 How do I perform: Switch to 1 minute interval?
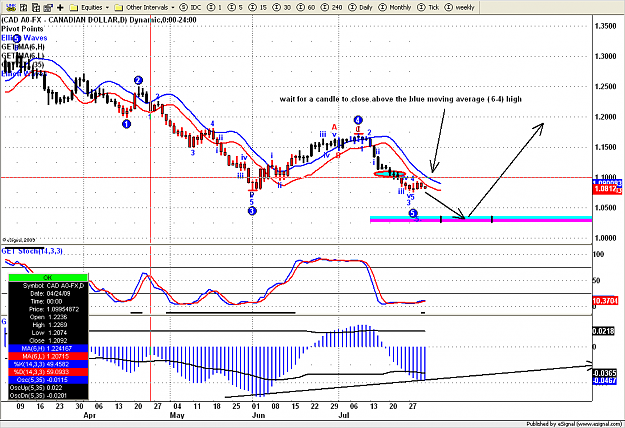click(x=215, y=7)
